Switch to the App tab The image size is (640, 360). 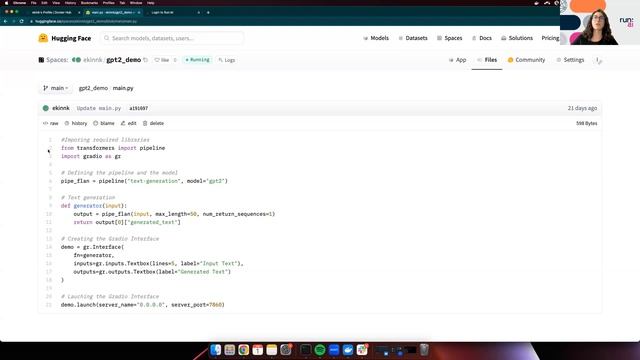click(457, 60)
